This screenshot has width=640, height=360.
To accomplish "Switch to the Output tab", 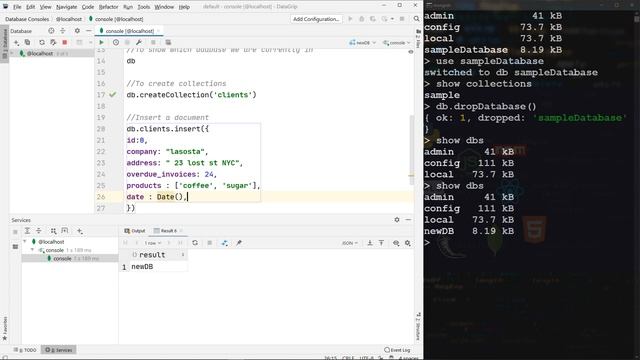I will (135, 231).
